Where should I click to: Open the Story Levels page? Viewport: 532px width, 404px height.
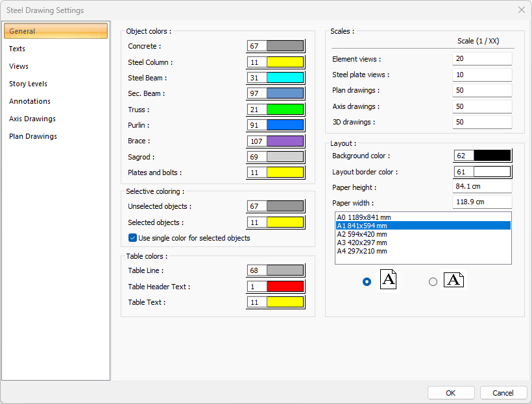pyautogui.click(x=28, y=84)
